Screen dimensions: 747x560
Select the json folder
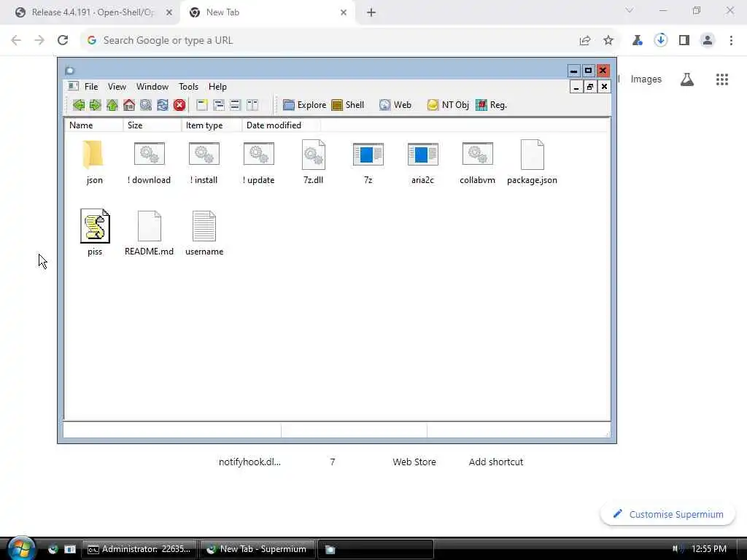click(94, 162)
